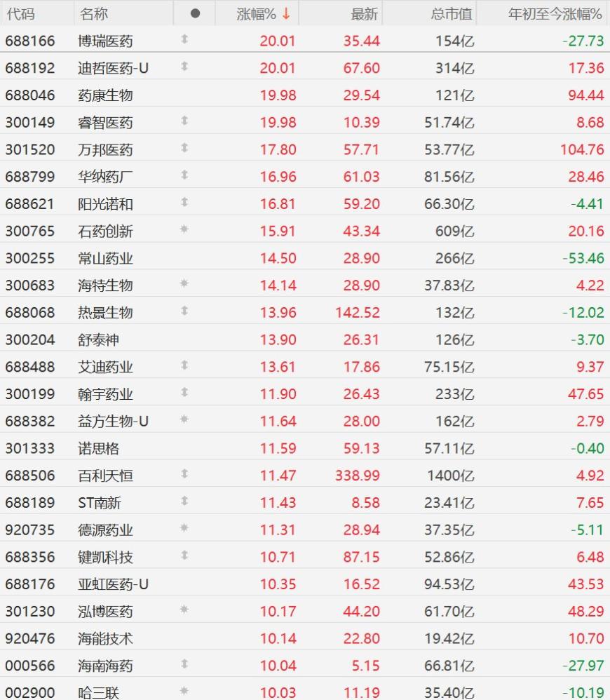Select stock code 300683
The width and height of the screenshot is (610, 700).
tap(30, 285)
